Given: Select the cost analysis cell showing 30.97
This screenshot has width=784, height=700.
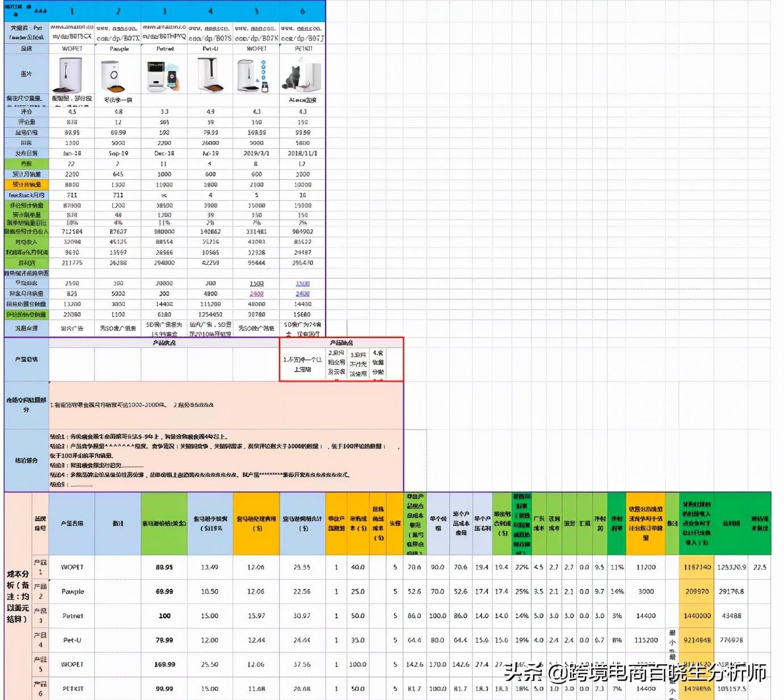Looking at the screenshot, I should click(x=302, y=616).
